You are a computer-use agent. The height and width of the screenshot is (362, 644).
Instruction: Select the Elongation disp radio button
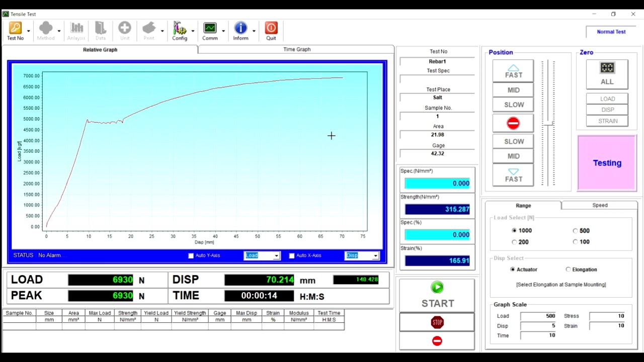568,269
